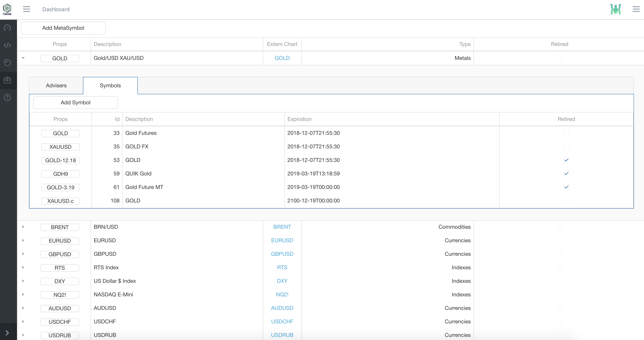Uncheck Retired for GOLD-12.18 symbol
This screenshot has width=644, height=340.
coord(566,160)
